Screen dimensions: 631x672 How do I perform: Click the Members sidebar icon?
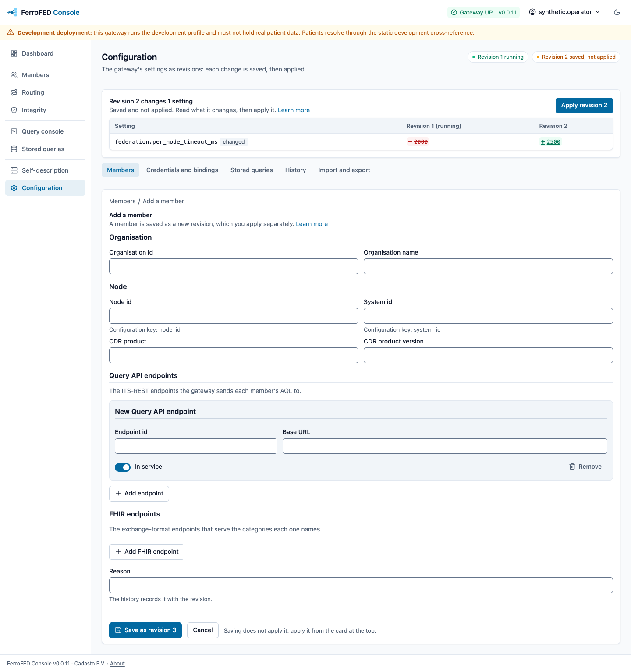14,75
